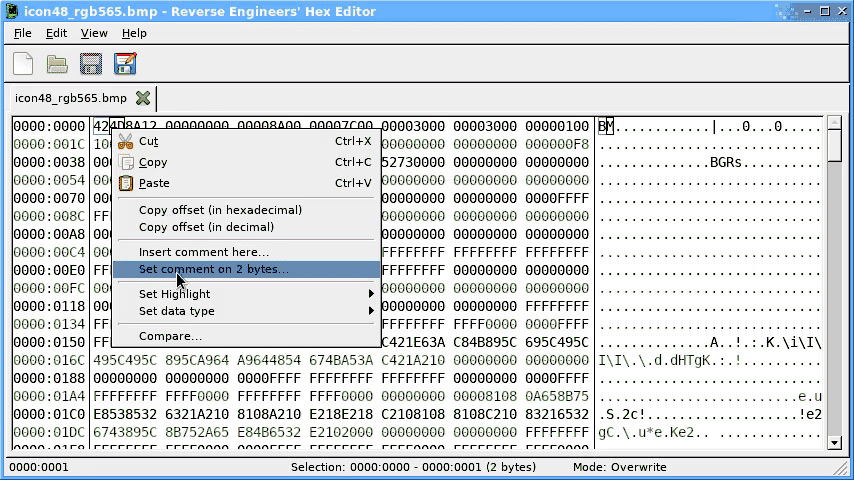Click hex group 000000F8
This screenshot has height=480, width=854.
click(x=557, y=144)
